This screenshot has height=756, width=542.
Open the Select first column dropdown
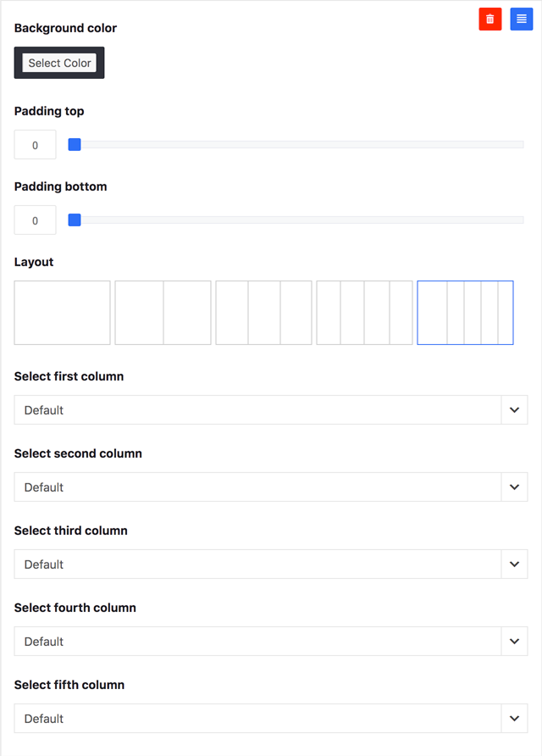pos(271,410)
